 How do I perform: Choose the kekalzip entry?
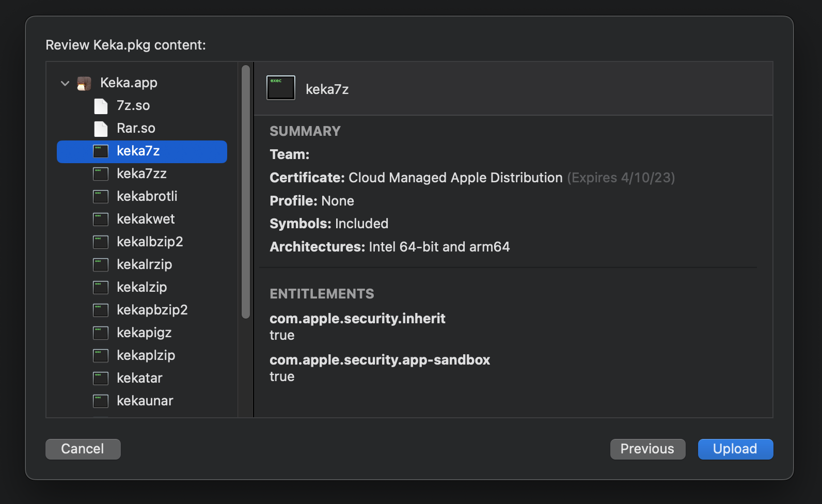(x=141, y=287)
